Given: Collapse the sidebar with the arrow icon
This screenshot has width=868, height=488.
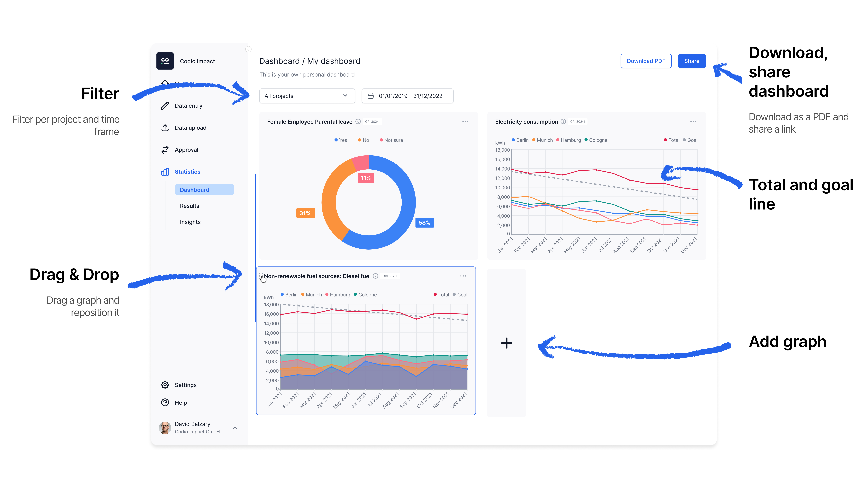Looking at the screenshot, I should click(248, 49).
